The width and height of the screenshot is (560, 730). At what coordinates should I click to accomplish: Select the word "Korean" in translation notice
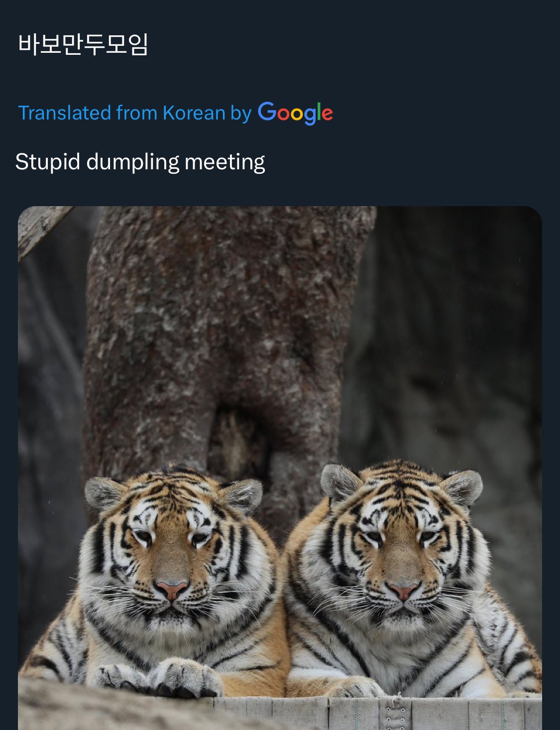(x=194, y=113)
